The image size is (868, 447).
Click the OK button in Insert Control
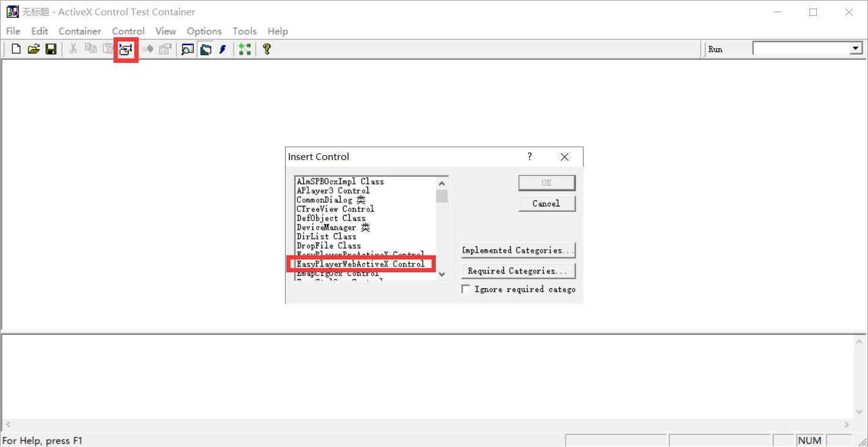click(x=547, y=183)
